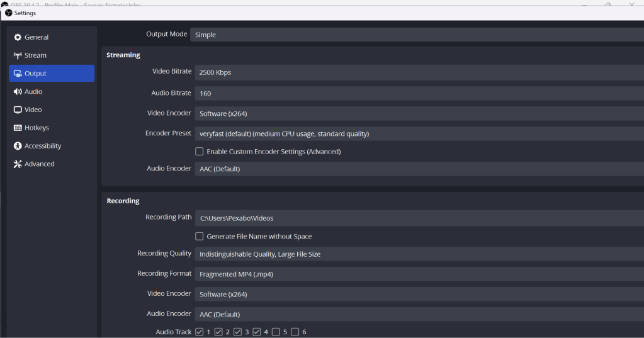Open the Hotkeys settings section
644x338 pixels.
pos(52,127)
